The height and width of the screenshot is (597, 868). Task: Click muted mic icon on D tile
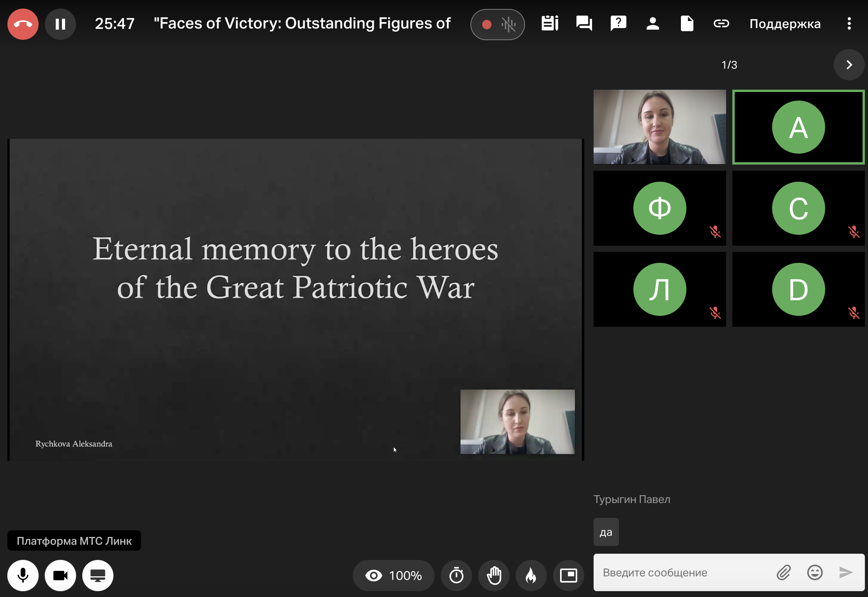(x=854, y=313)
